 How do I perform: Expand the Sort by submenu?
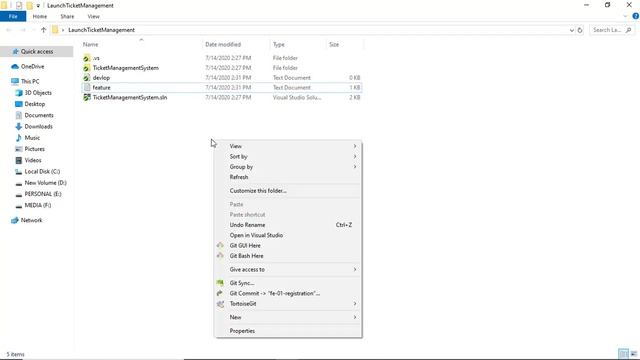tap(355, 157)
